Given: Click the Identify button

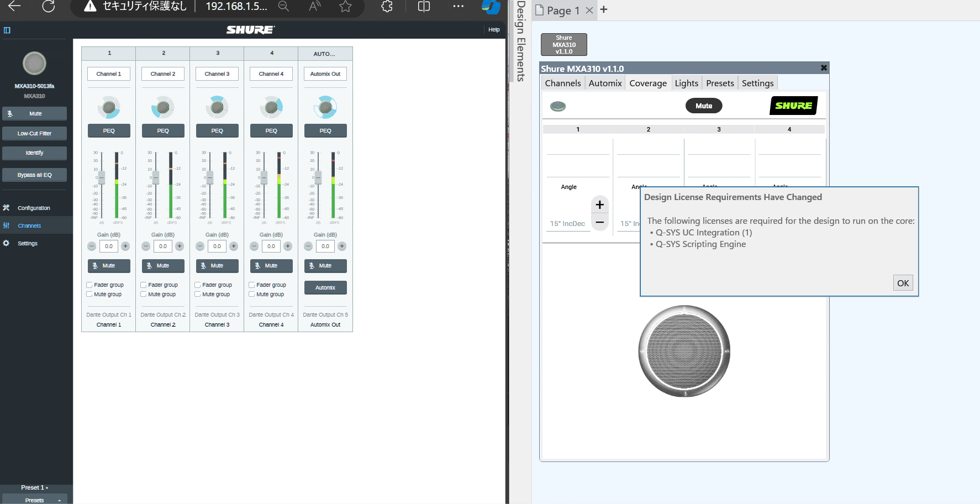Looking at the screenshot, I should 34,153.
